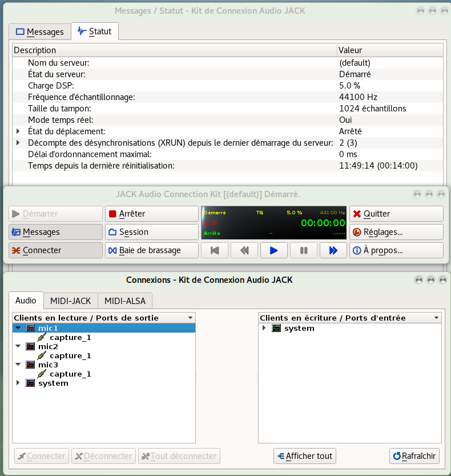Open the À propos dialog
The image size is (451, 476).
(396, 250)
